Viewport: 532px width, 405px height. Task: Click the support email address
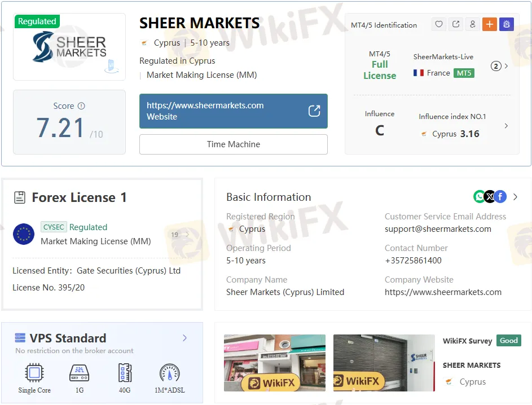point(438,229)
